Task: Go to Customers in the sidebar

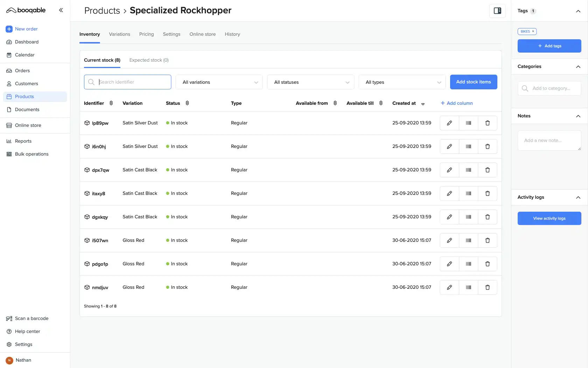Action: (x=26, y=83)
